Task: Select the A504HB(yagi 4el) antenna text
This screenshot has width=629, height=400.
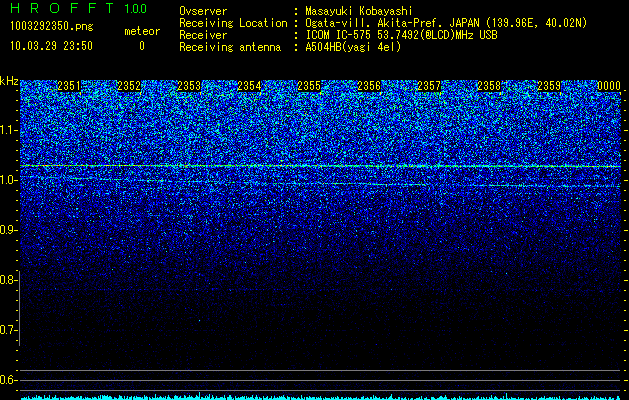Action: 353,47
